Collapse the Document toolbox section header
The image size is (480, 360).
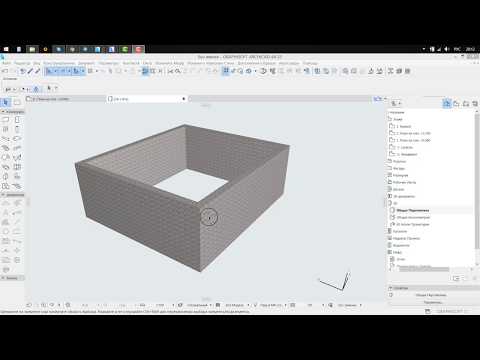tap(12, 195)
